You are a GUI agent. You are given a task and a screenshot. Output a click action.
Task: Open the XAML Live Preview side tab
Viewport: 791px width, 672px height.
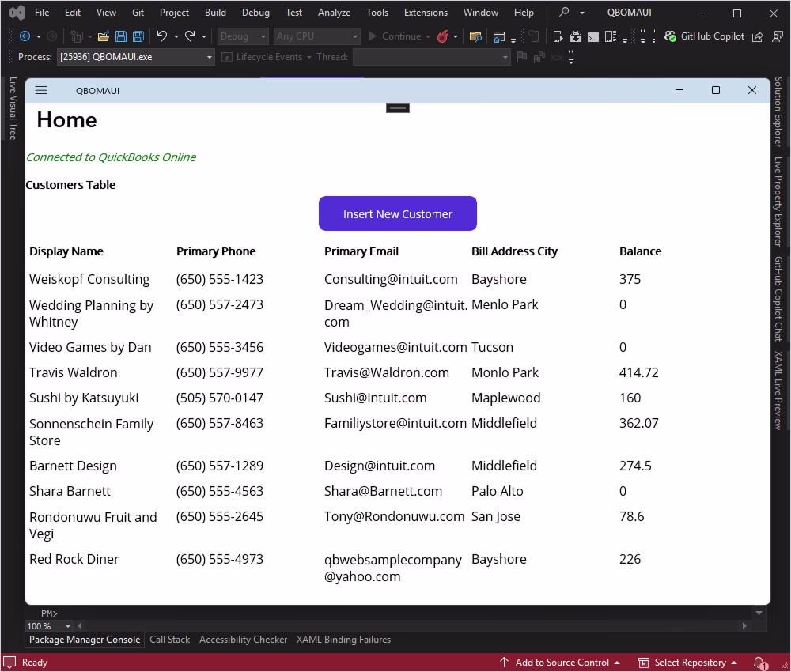click(778, 391)
